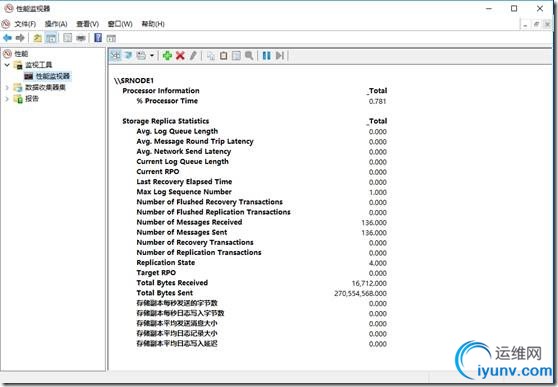Open graph properties icon in monitor toolbar
The width and height of the screenshot is (558, 387).
tap(236, 56)
